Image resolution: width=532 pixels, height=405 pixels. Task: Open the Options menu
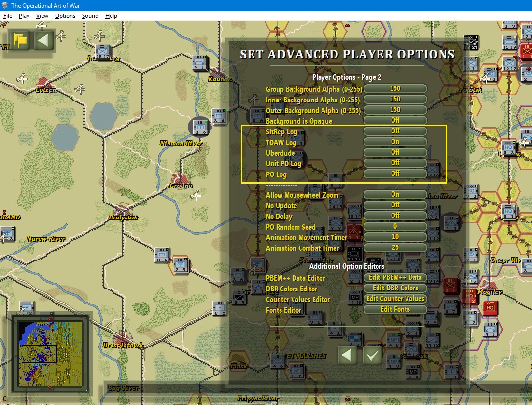coord(65,16)
